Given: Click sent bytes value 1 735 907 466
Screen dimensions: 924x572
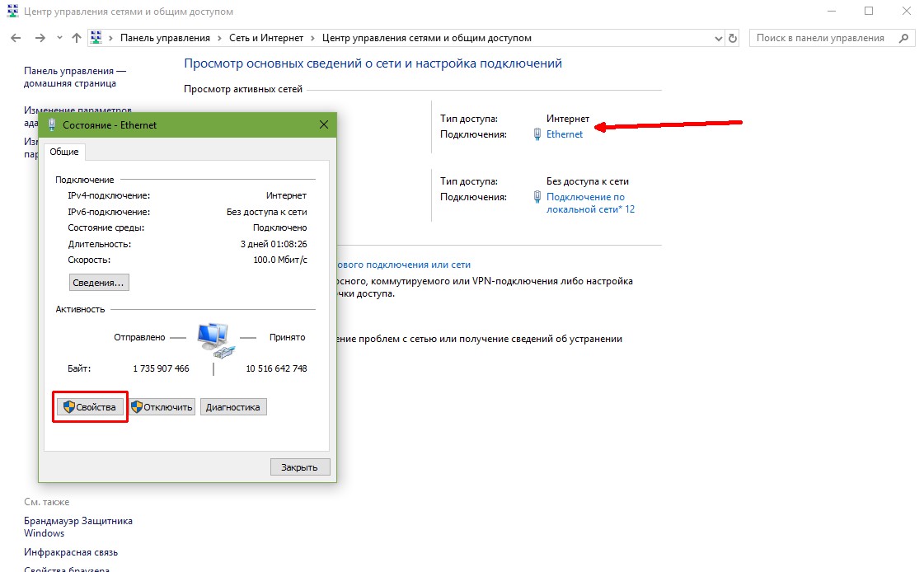Looking at the screenshot, I should 161,368.
